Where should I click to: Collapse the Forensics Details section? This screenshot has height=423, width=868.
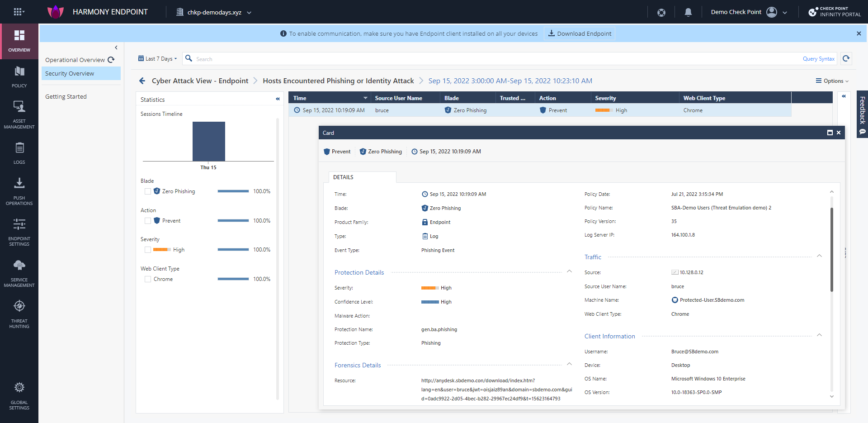569,364
